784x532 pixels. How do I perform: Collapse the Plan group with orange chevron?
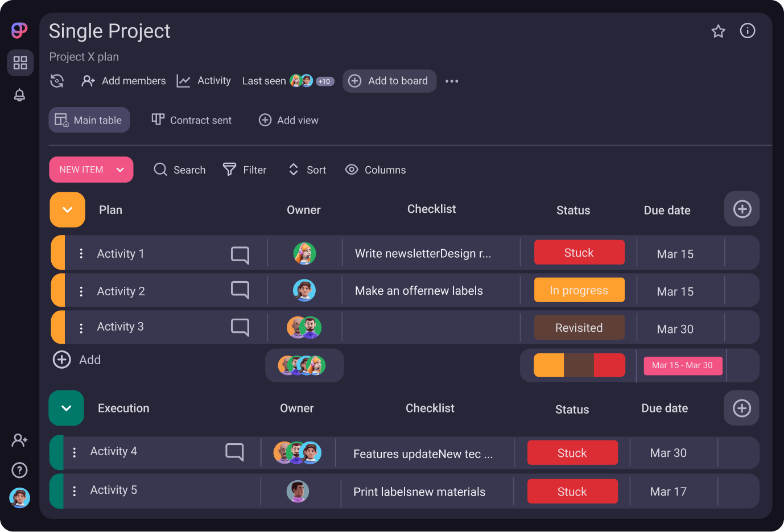67,210
